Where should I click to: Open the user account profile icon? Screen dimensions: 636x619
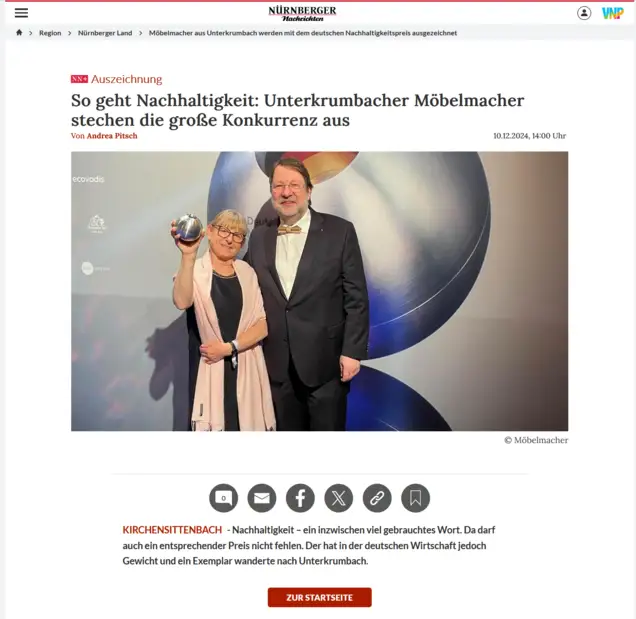pyautogui.click(x=584, y=13)
